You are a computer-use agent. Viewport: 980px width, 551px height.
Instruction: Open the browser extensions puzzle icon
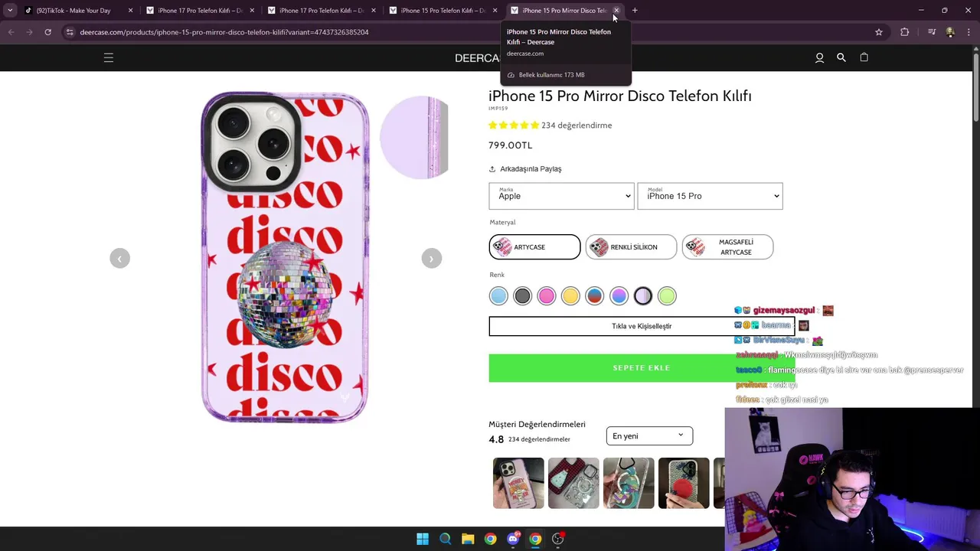click(905, 32)
